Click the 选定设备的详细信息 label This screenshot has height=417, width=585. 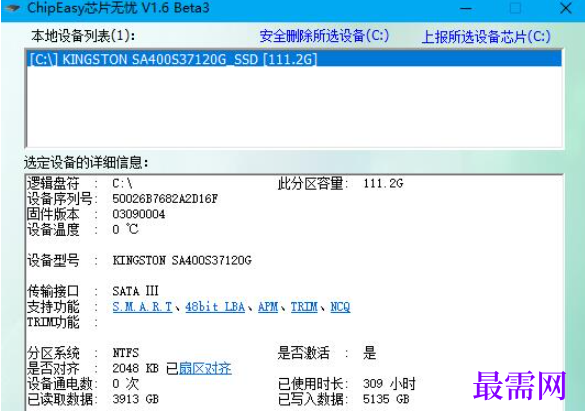coord(86,163)
